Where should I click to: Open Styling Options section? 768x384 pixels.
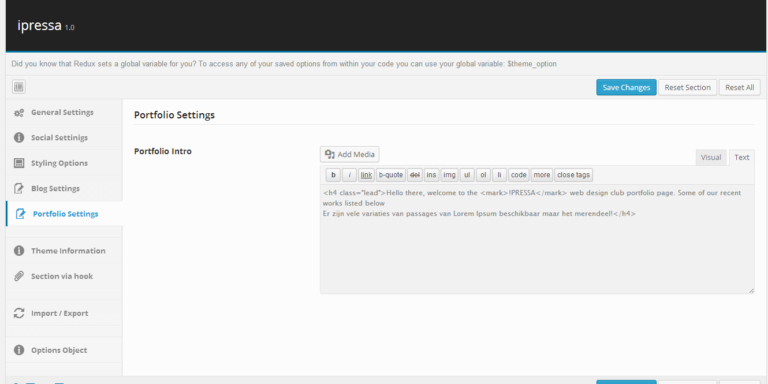[64, 163]
